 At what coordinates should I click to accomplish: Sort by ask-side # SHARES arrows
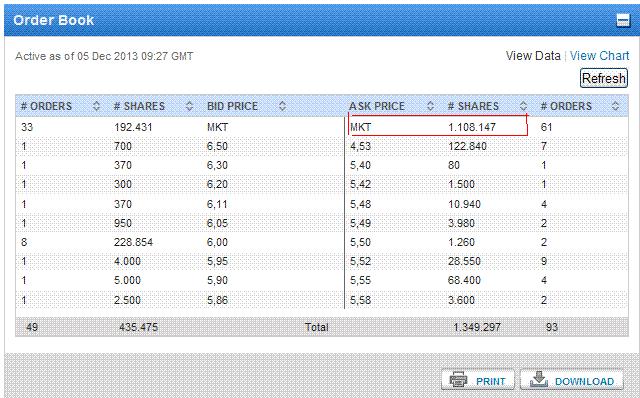tap(523, 106)
